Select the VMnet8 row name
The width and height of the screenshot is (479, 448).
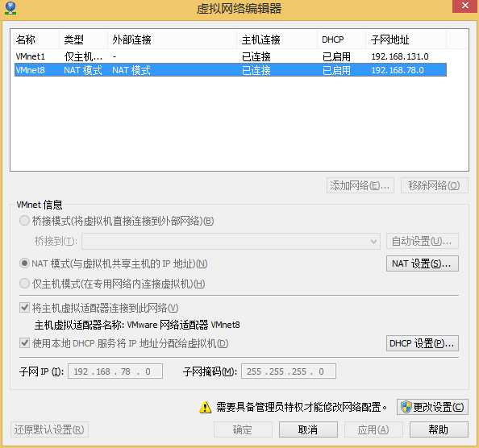[31, 70]
